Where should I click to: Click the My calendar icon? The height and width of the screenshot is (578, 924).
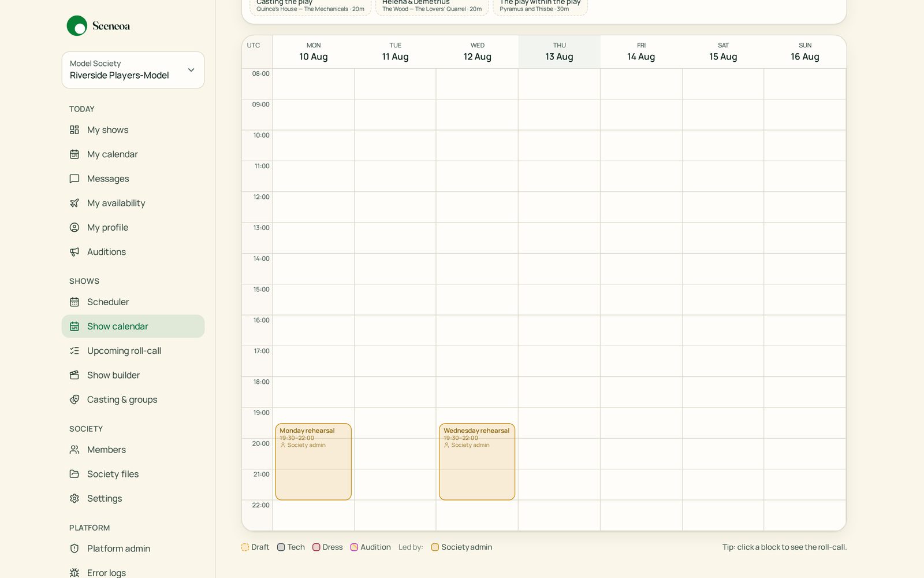[x=74, y=154]
